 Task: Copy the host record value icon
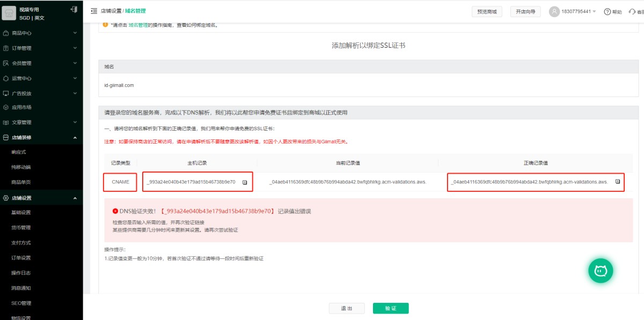245,182
